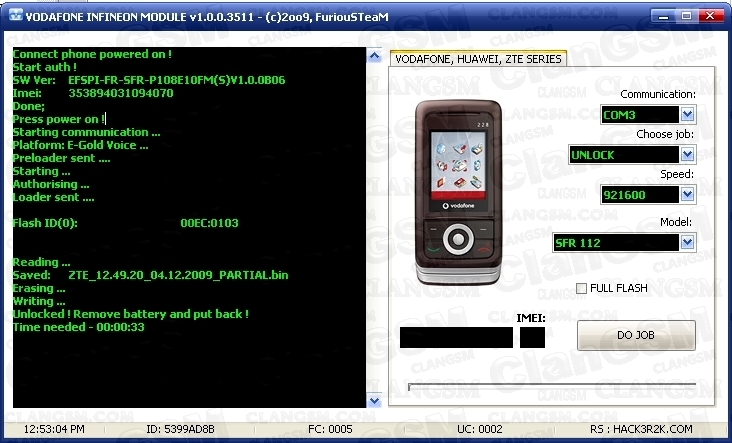Minimize the Vodafone Infineon Module window

tap(663, 16)
